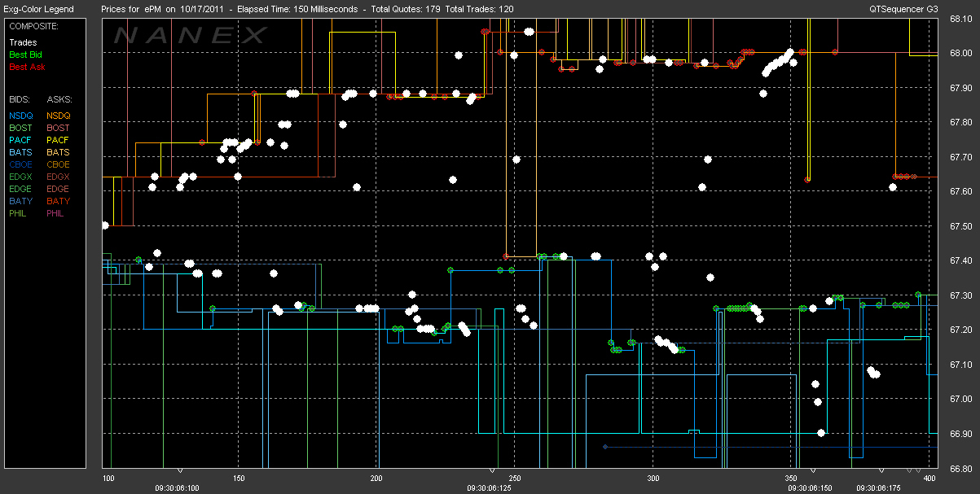Click the 250 sequence axis label

tap(514, 478)
